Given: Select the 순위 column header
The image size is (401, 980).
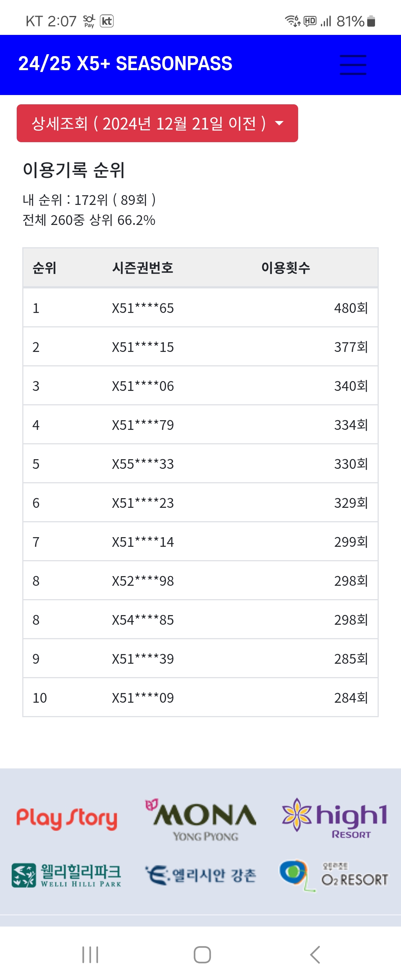Looking at the screenshot, I should [45, 268].
